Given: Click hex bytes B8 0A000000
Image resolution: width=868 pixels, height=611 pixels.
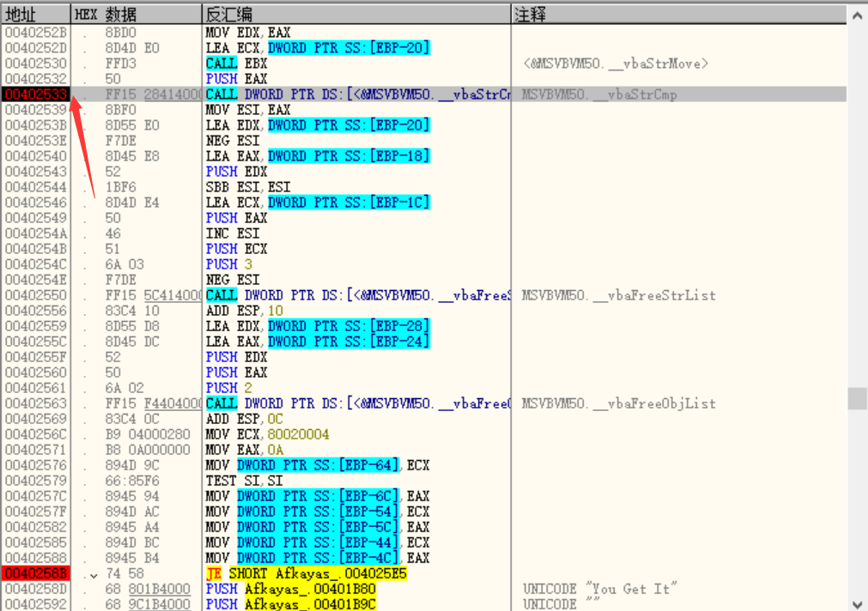Looking at the screenshot, I should click(x=148, y=450).
